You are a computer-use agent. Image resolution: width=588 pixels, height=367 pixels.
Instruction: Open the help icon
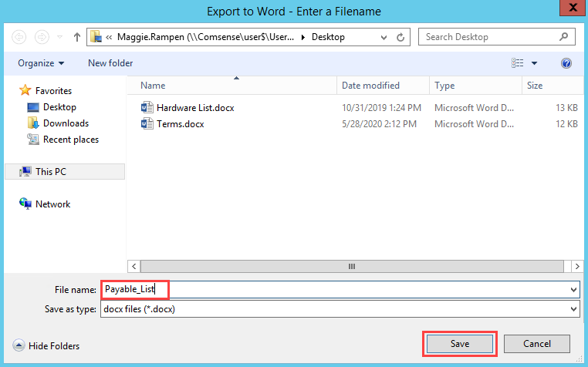(x=566, y=63)
